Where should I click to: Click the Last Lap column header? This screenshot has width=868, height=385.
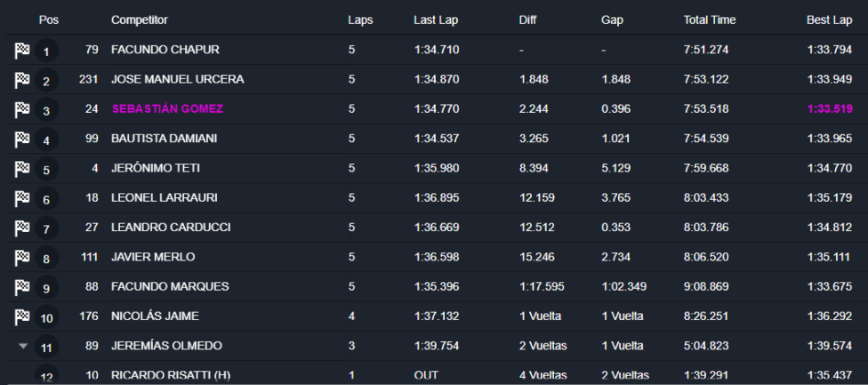coord(436,20)
